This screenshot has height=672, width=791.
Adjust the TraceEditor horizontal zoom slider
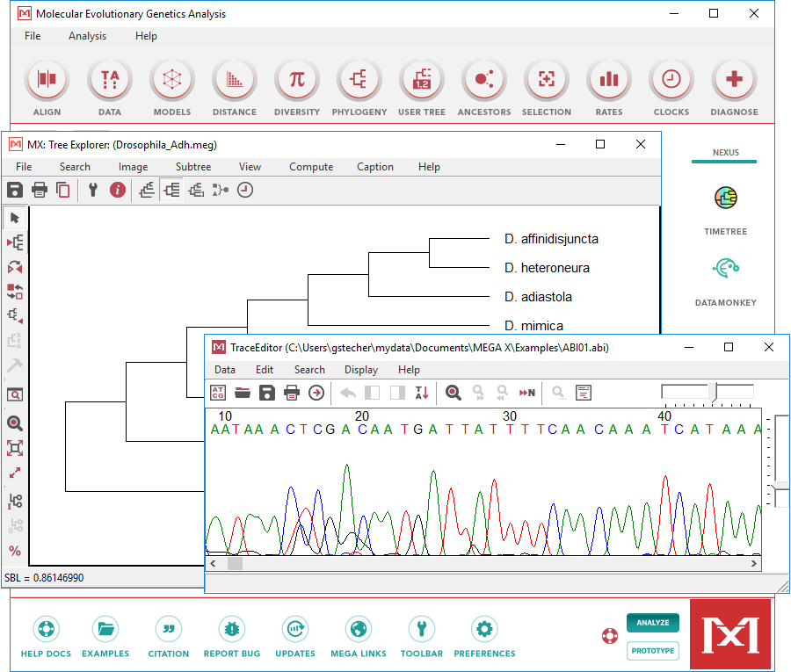point(713,392)
